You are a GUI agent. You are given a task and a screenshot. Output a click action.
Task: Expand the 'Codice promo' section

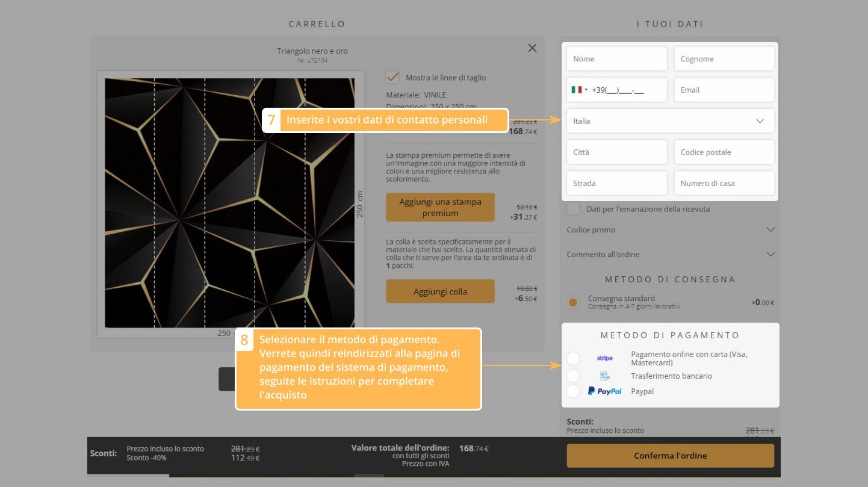pyautogui.click(x=670, y=229)
